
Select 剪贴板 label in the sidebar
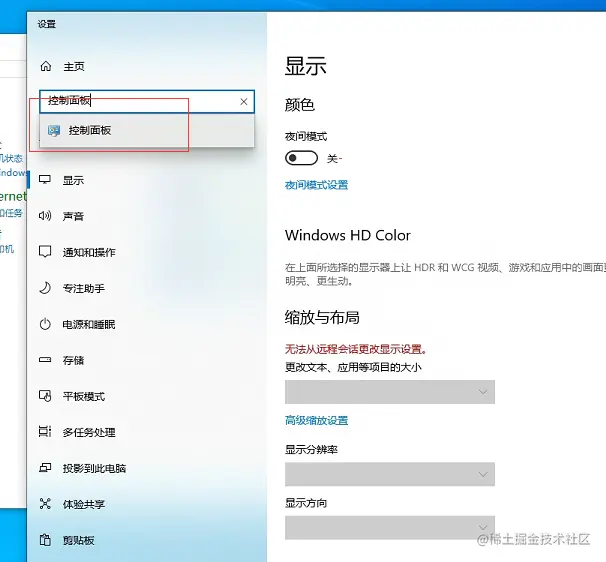coord(79,540)
